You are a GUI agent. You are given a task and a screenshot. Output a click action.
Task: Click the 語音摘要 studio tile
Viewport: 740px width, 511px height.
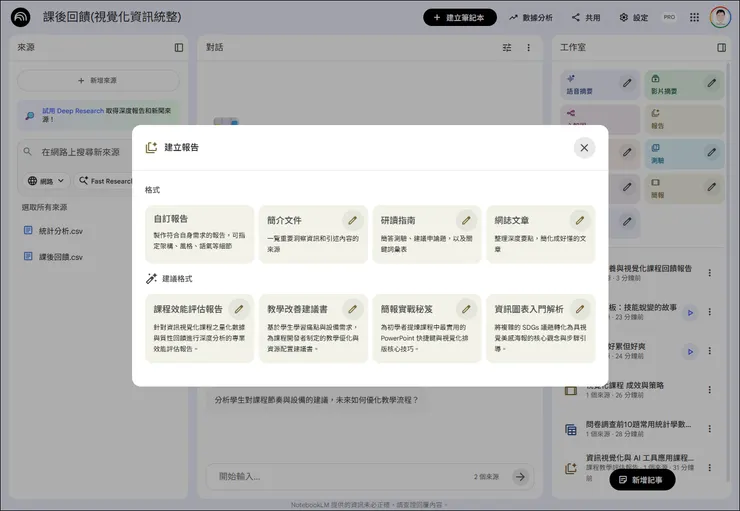[600, 85]
